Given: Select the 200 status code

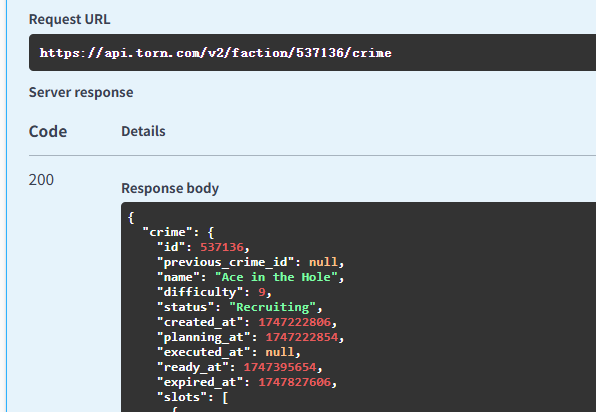Looking at the screenshot, I should [41, 180].
